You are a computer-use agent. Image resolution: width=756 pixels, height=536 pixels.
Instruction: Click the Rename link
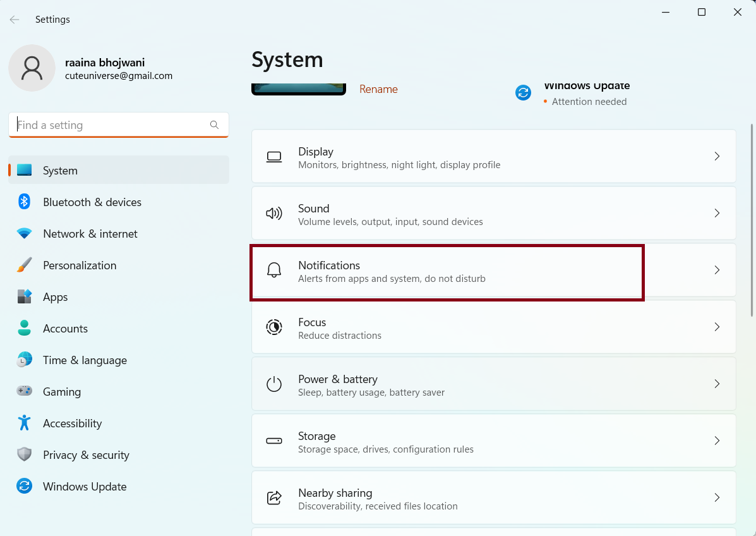point(378,89)
